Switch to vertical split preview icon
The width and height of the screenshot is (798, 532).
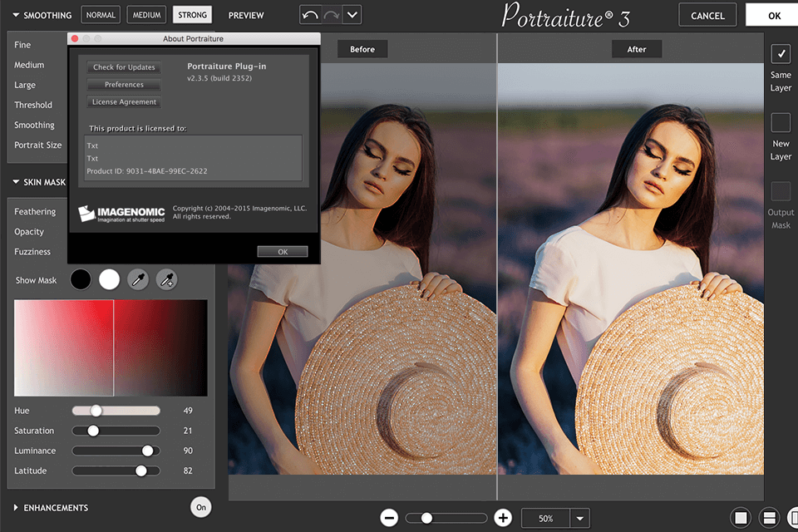pyautogui.click(x=793, y=518)
